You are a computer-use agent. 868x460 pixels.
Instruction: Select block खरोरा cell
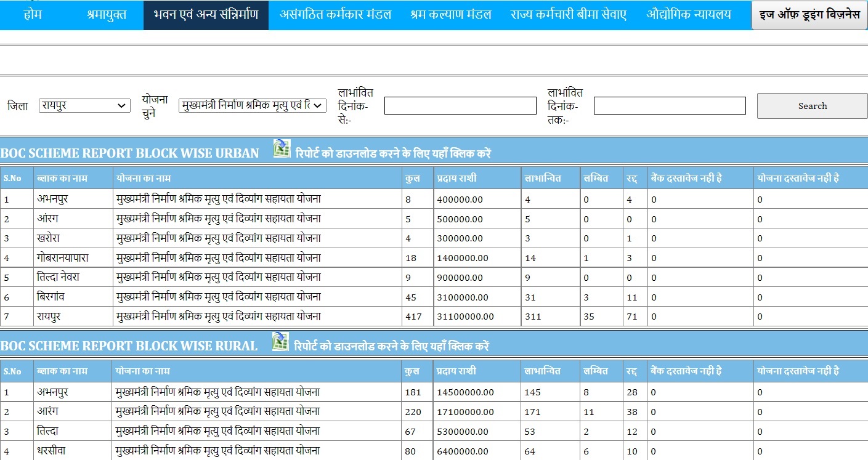tap(73, 238)
